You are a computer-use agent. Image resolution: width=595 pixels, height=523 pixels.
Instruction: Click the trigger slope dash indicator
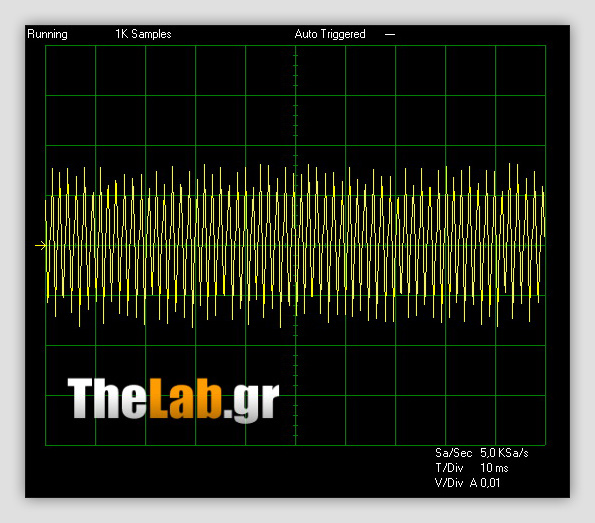click(390, 35)
